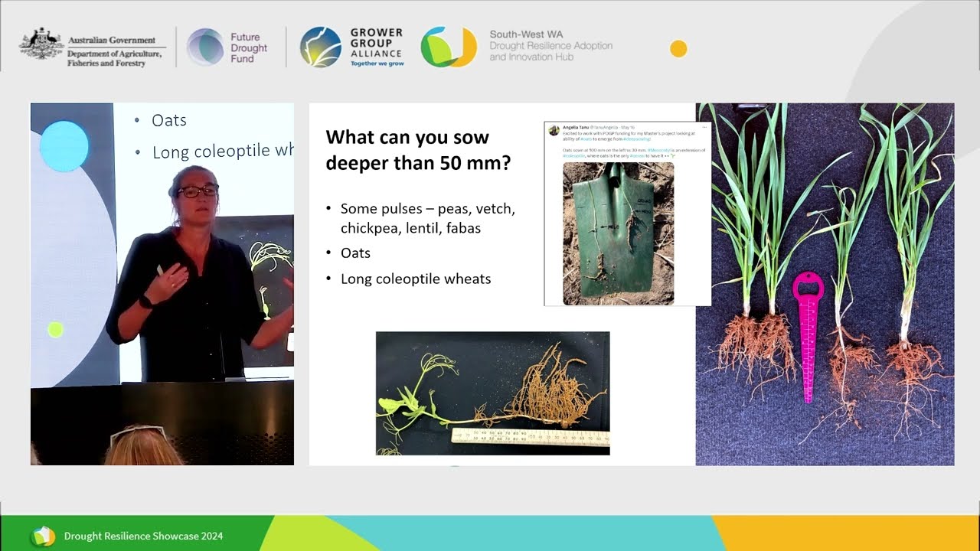The height and width of the screenshot is (551, 980).
Task: Click the shovel photo in the tweet
Action: (x=618, y=233)
